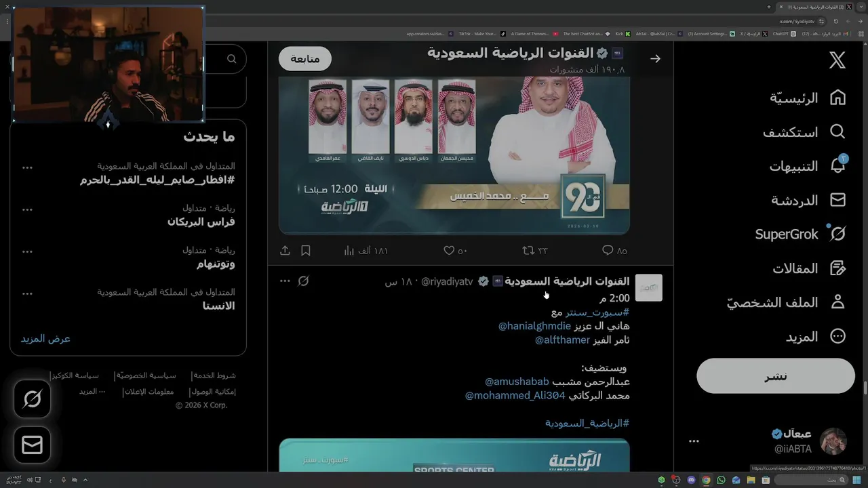This screenshot has width=868, height=488.
Task: Open the trend وتوتنهام
Action: coord(216,264)
